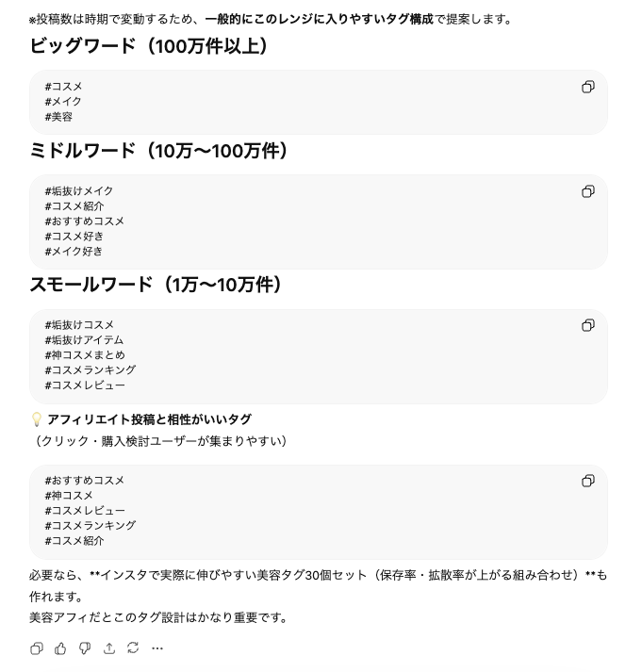The image size is (642, 672).
Task: Click the #神コスメ line in the last block
Action: pos(69,496)
